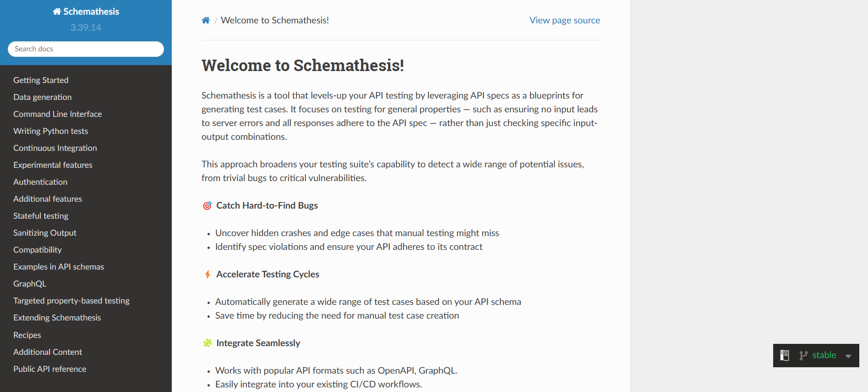Select Data generation in the sidebar
The image size is (868, 392).
pyautogui.click(x=42, y=97)
